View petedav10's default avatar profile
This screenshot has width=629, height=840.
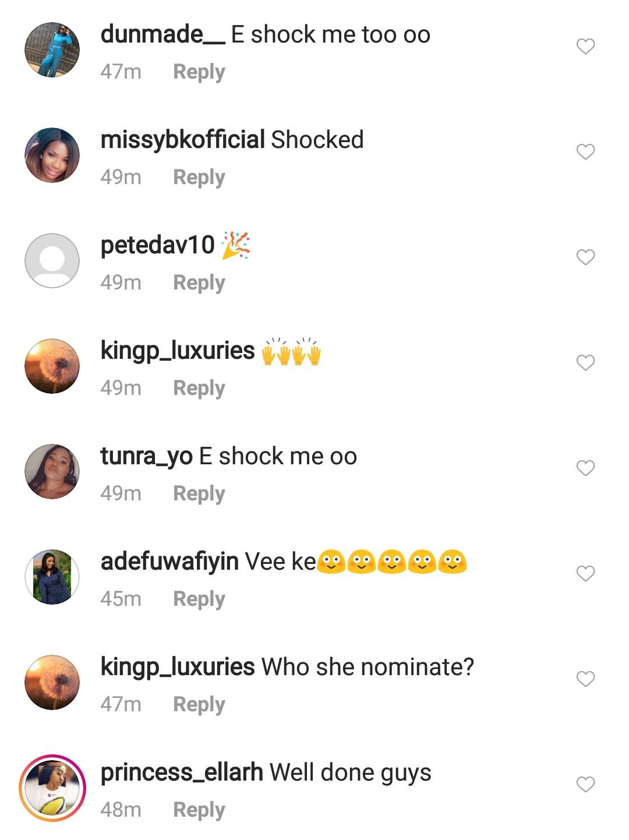52,260
